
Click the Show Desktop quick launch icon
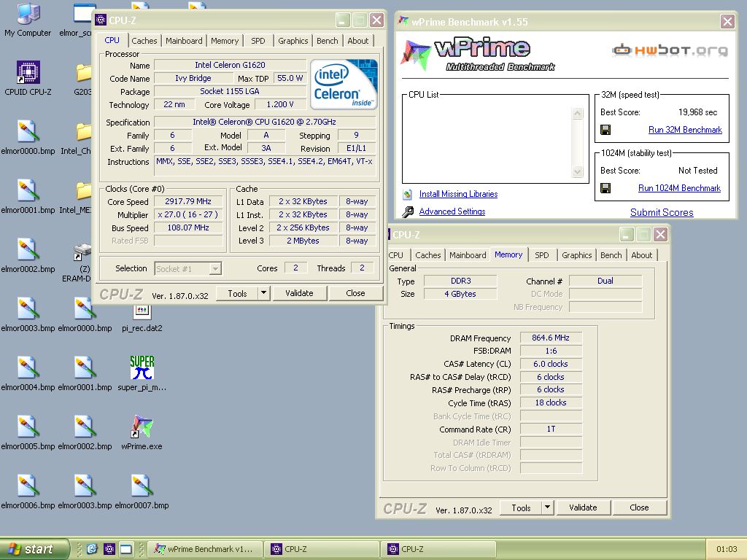click(x=125, y=549)
